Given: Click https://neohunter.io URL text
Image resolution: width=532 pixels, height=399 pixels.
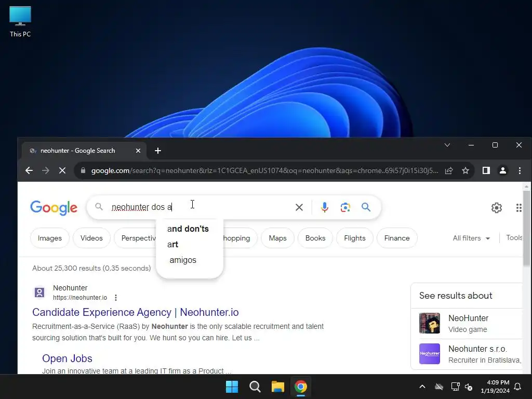Looking at the screenshot, I should 79,298.
